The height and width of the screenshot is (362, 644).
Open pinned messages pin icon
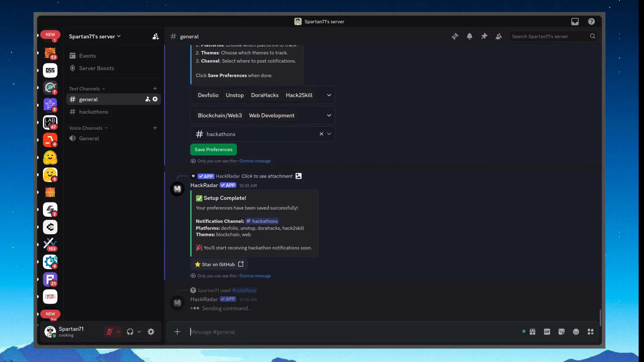tap(484, 36)
